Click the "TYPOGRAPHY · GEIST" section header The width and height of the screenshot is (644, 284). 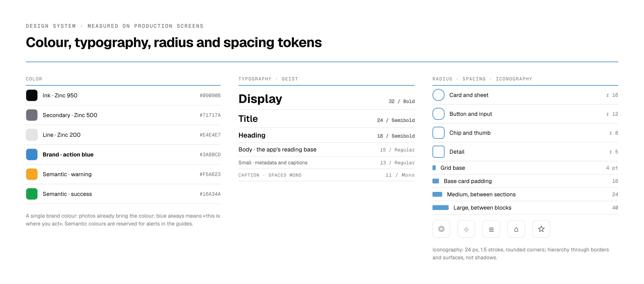click(268, 79)
